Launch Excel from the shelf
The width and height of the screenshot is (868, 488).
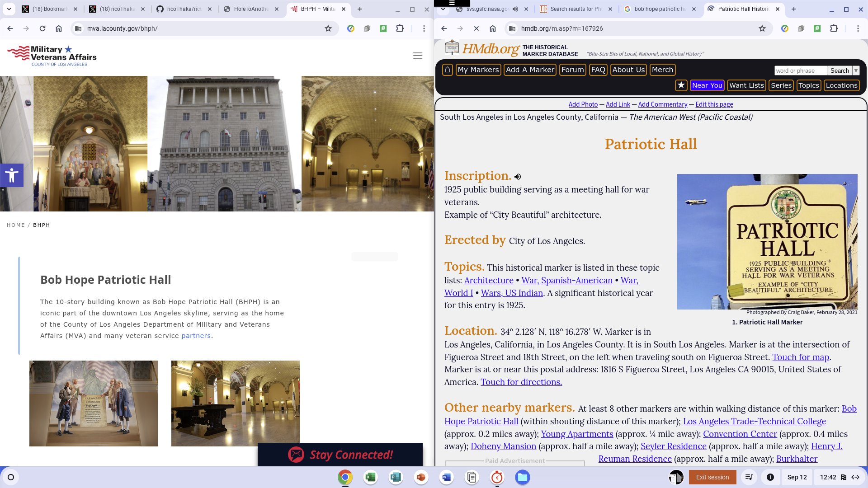coord(370,477)
